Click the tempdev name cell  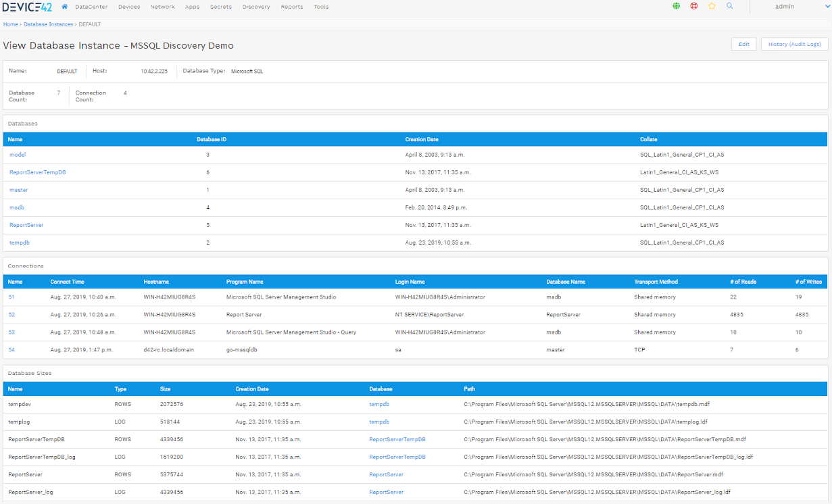(x=19, y=404)
